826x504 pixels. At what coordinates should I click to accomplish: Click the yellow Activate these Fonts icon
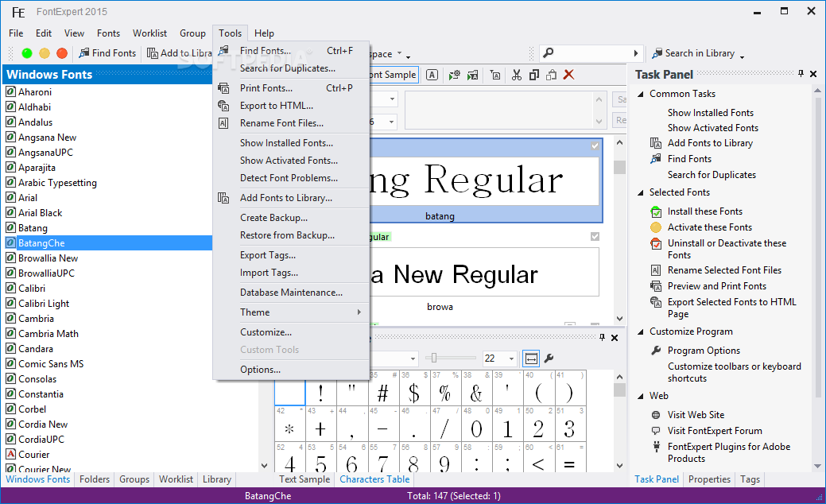(x=656, y=227)
